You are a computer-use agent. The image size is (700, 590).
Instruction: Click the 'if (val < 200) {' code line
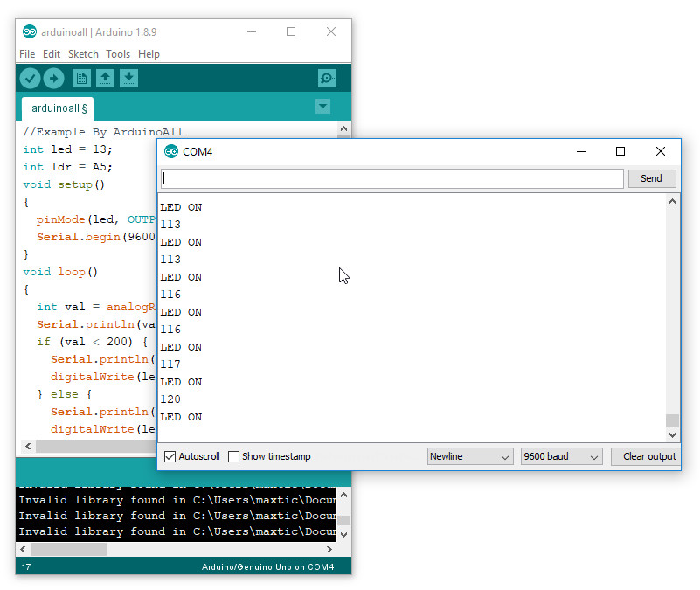point(93,342)
